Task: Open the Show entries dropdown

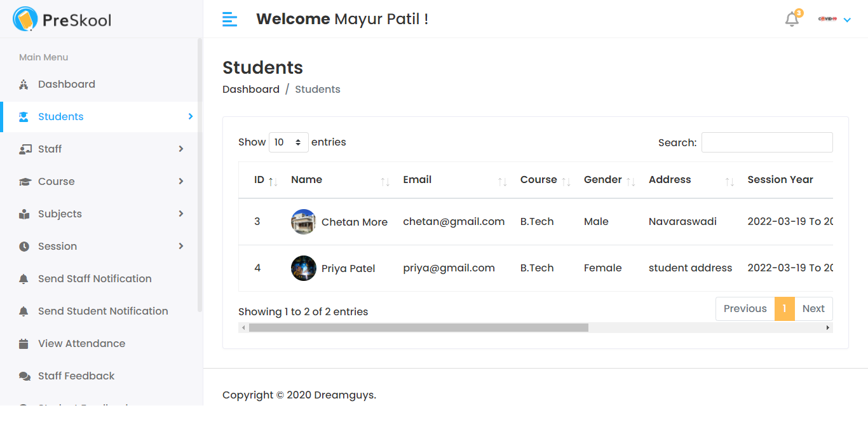Action: (x=288, y=142)
